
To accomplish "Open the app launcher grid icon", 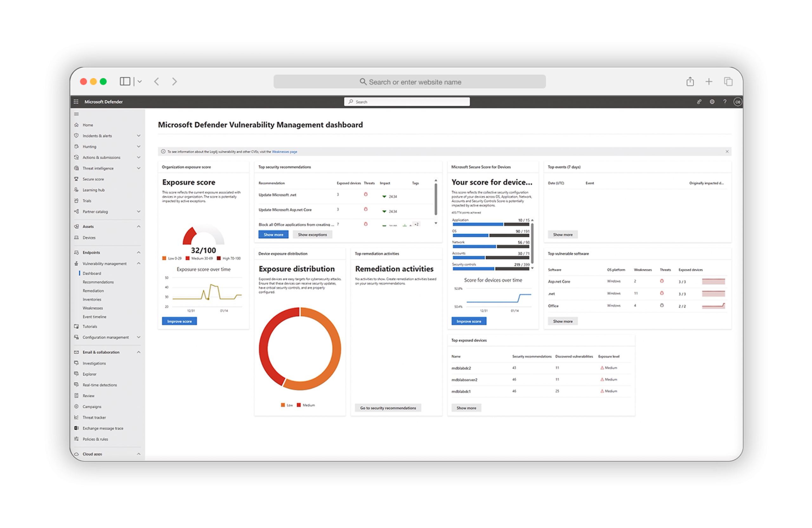I will (x=76, y=102).
